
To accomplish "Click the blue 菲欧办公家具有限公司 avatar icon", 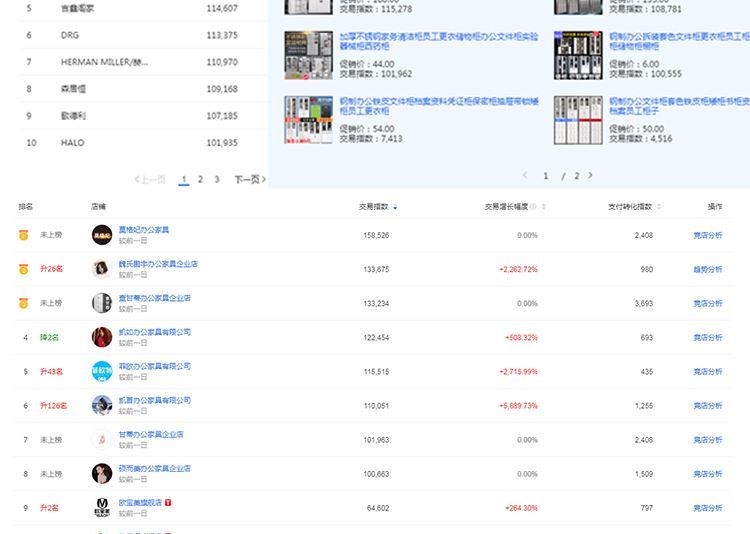I will pyautogui.click(x=101, y=371).
